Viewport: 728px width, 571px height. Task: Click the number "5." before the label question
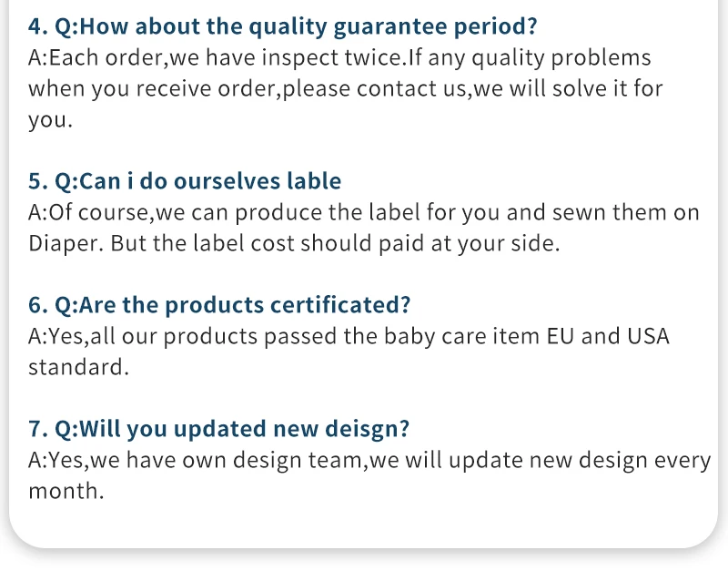click(37, 181)
